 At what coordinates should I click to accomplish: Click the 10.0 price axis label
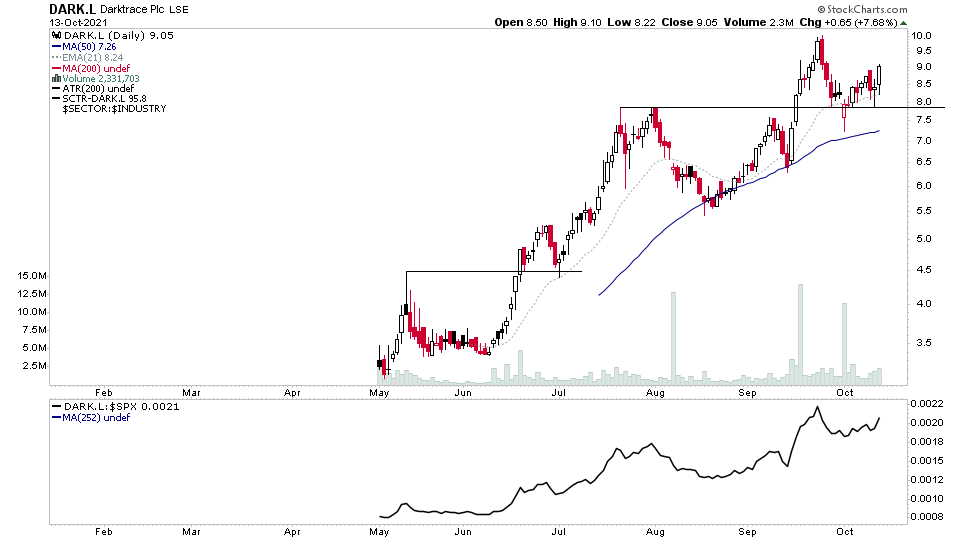[x=921, y=36]
